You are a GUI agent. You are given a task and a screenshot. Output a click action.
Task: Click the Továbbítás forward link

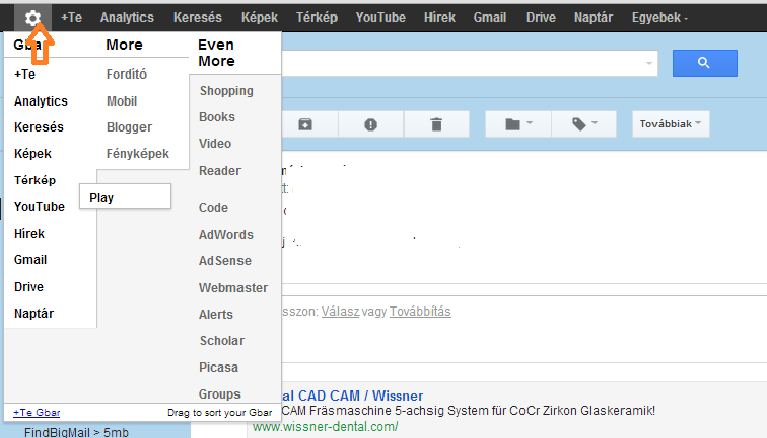tap(420, 312)
